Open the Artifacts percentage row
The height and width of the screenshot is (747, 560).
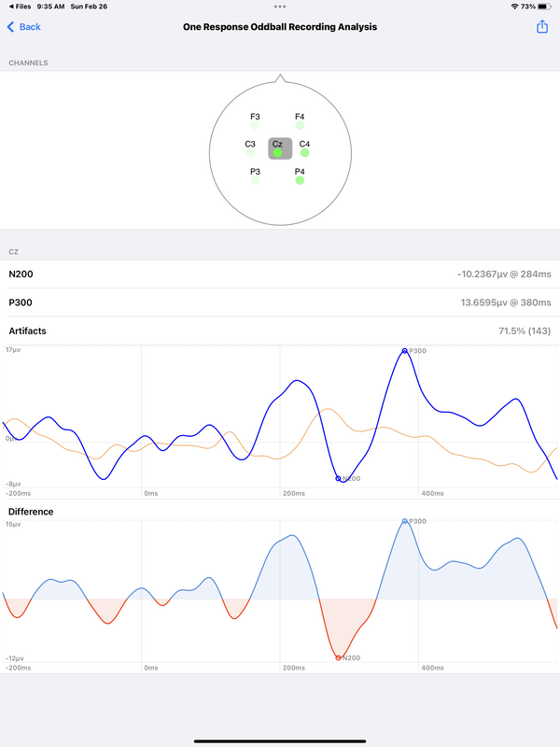280,331
